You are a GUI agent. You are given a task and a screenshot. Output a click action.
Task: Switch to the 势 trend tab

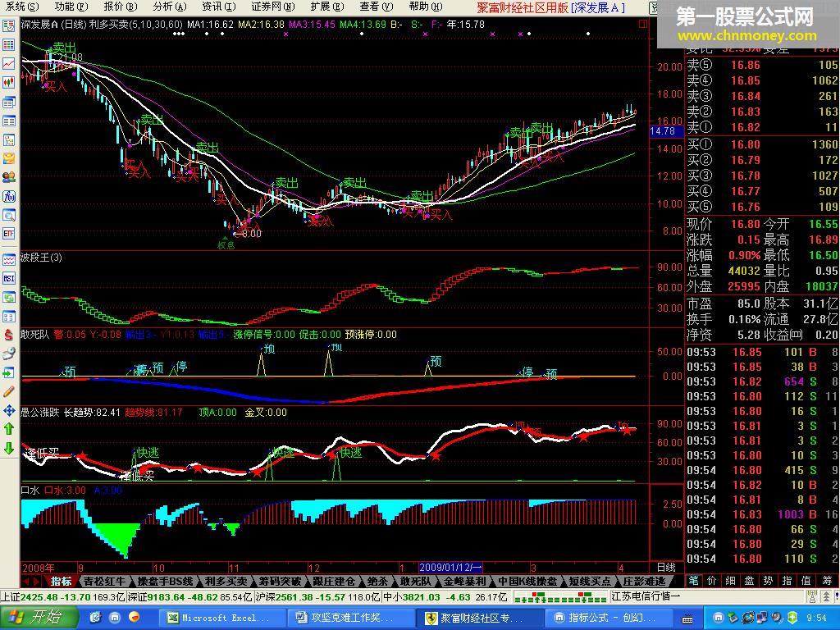point(768,581)
